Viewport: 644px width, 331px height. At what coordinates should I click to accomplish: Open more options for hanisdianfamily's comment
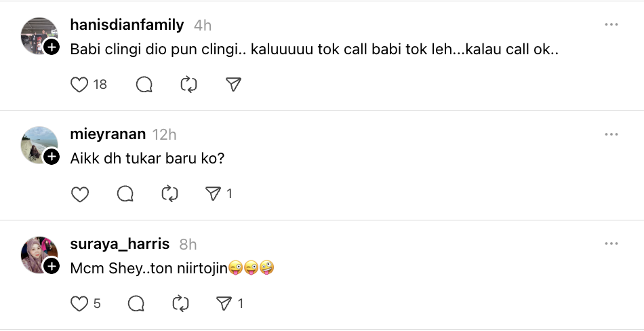[611, 25]
